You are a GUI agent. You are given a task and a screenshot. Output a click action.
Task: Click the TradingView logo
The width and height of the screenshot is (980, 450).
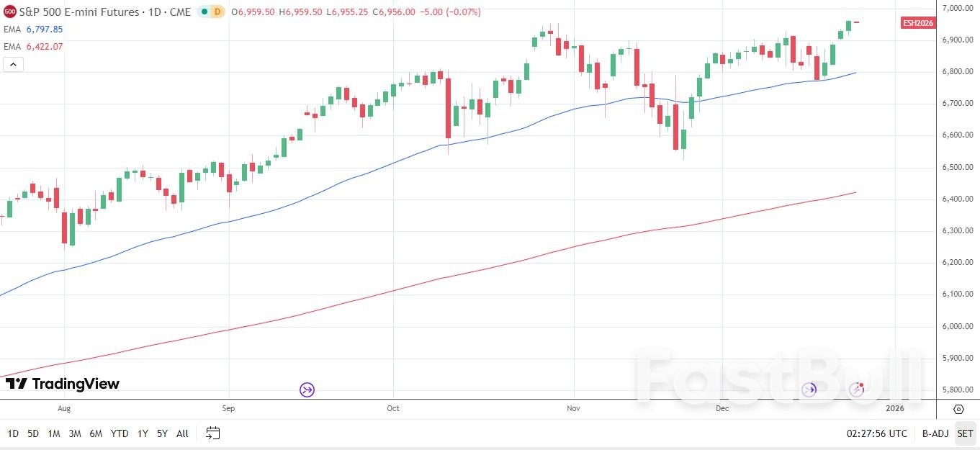[x=63, y=384]
